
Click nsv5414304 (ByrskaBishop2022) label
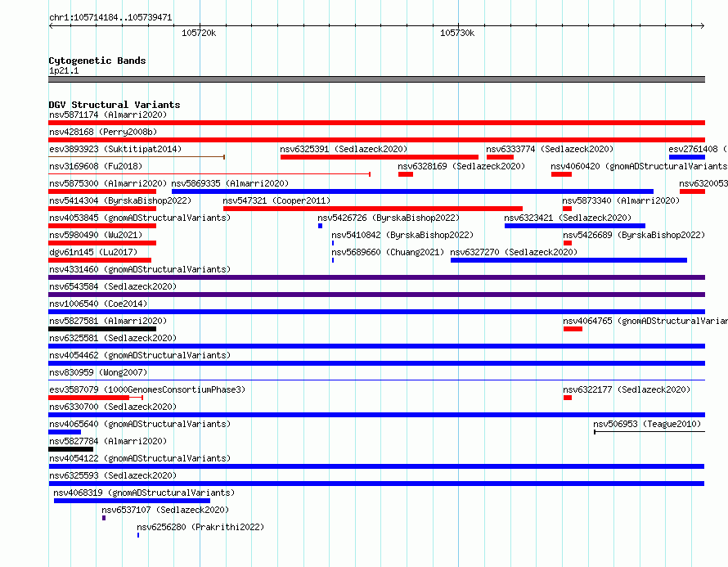[120, 200]
